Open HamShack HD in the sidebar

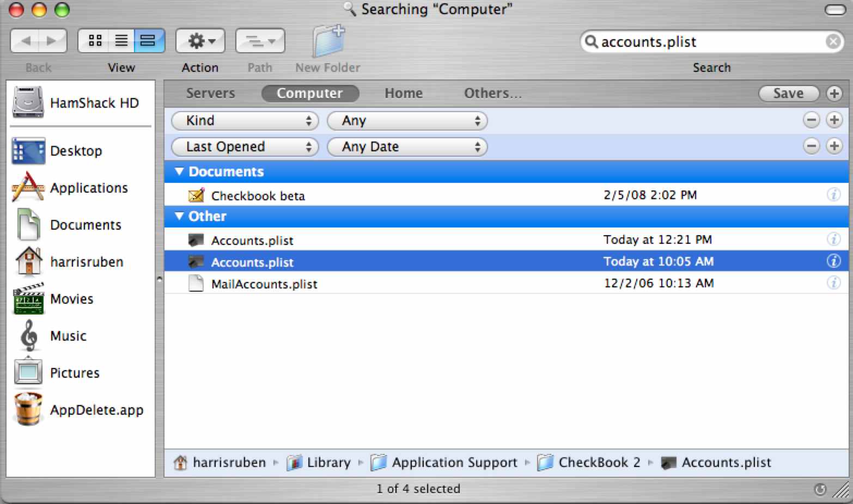[x=80, y=102]
